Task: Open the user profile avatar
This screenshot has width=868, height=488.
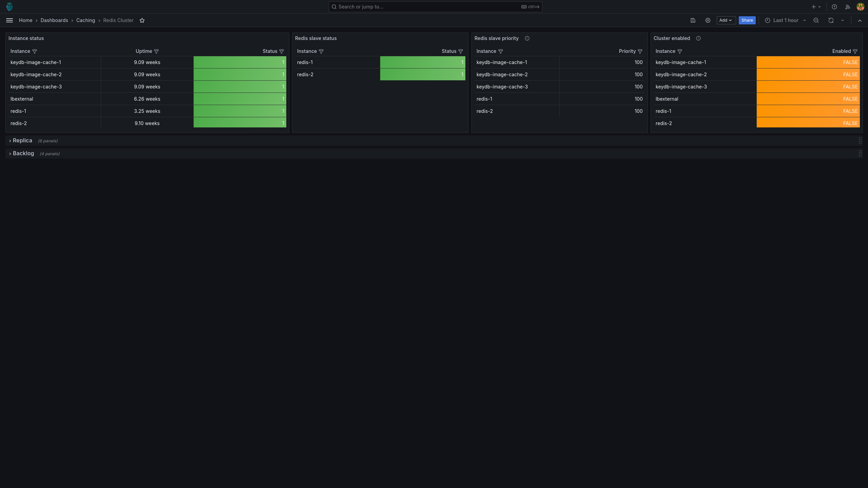Action: 860,7
